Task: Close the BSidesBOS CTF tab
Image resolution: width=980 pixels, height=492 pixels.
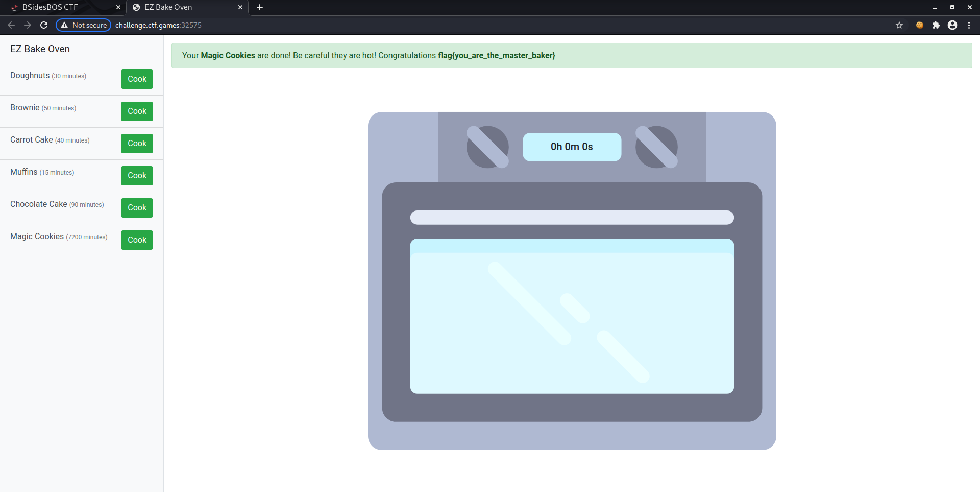Action: coord(118,7)
